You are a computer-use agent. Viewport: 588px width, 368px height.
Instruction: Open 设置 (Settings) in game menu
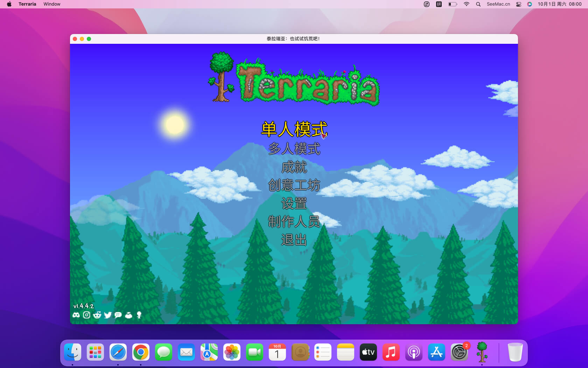pos(294,203)
